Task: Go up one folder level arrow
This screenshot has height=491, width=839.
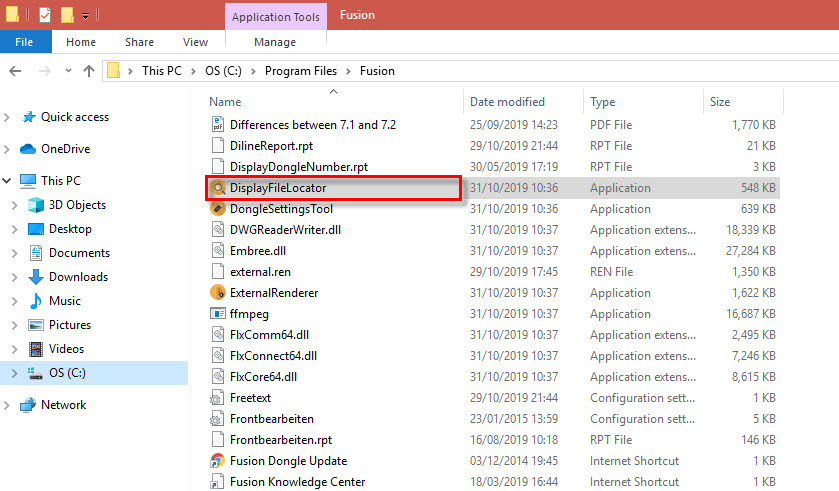Action: click(89, 71)
